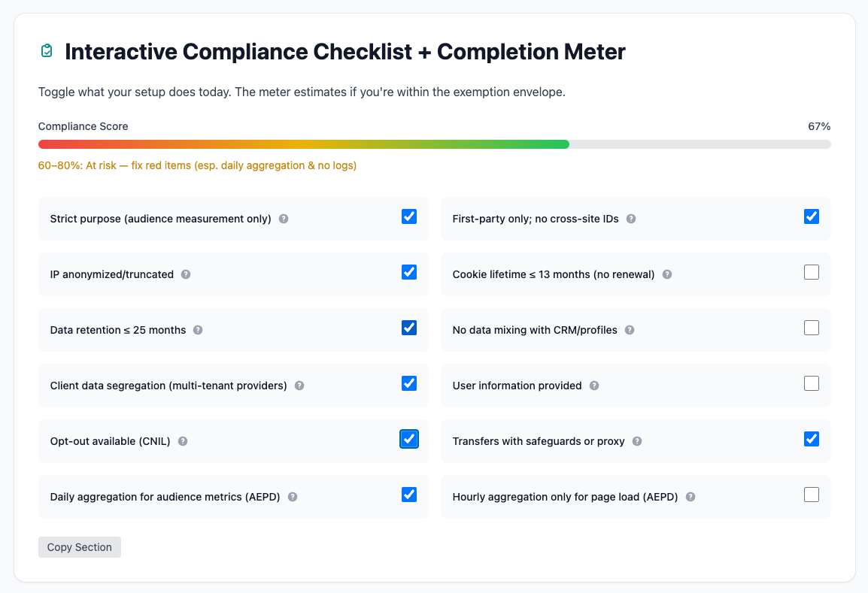Check Hourly aggregation only for page load
The image size is (868, 593).
(811, 494)
